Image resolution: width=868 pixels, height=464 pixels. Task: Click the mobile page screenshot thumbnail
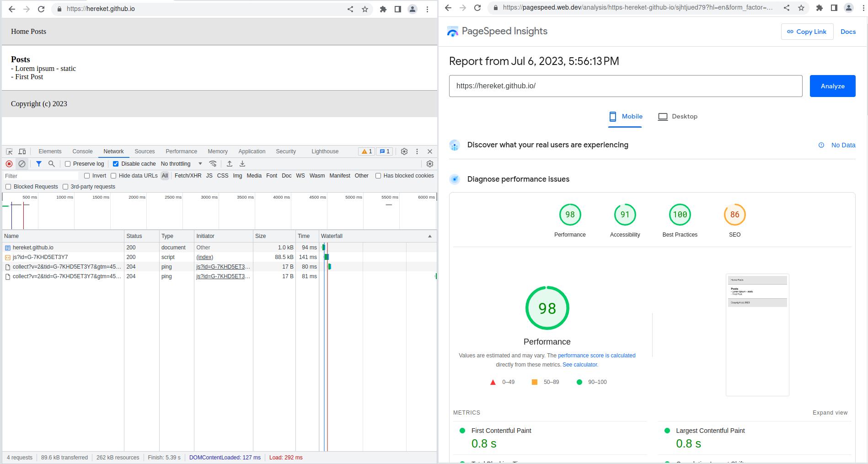pyautogui.click(x=757, y=335)
